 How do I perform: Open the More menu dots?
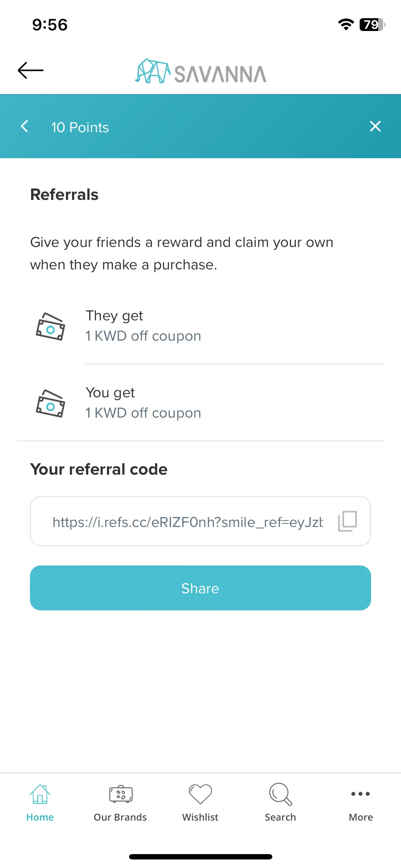pyautogui.click(x=361, y=803)
